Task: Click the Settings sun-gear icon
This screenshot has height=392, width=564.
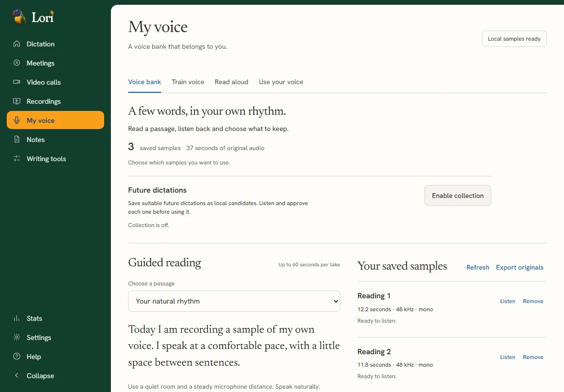Action: pyautogui.click(x=17, y=338)
